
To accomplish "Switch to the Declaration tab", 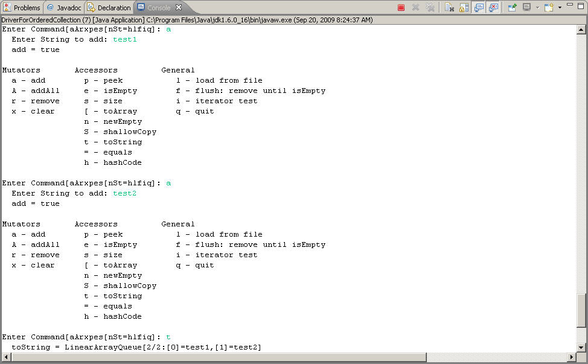I will [x=107, y=7].
